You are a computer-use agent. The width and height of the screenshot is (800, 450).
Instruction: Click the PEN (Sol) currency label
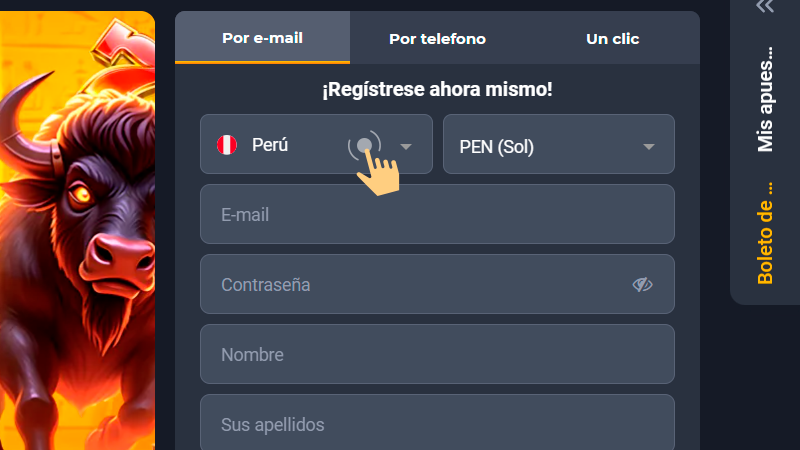tap(497, 147)
